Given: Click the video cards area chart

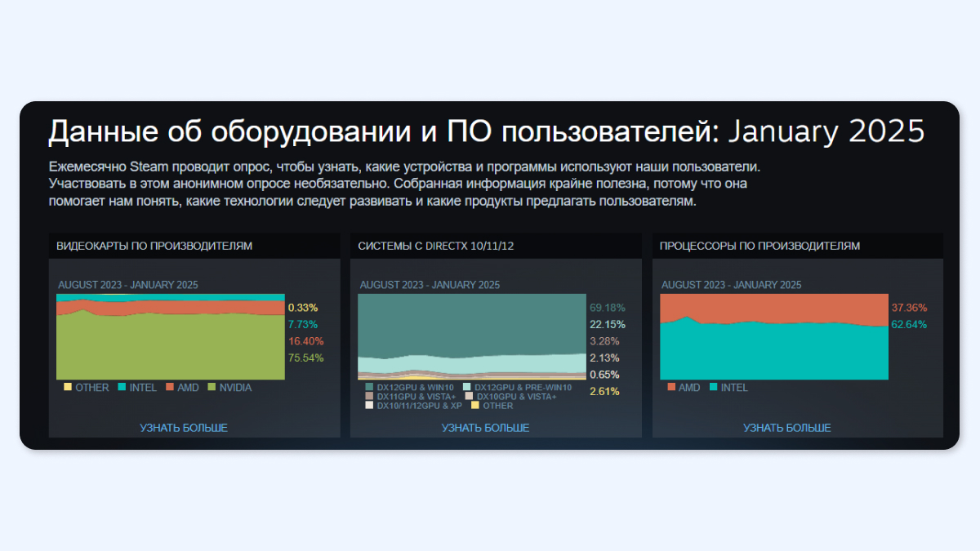Looking at the screenshot, I should click(x=171, y=336).
